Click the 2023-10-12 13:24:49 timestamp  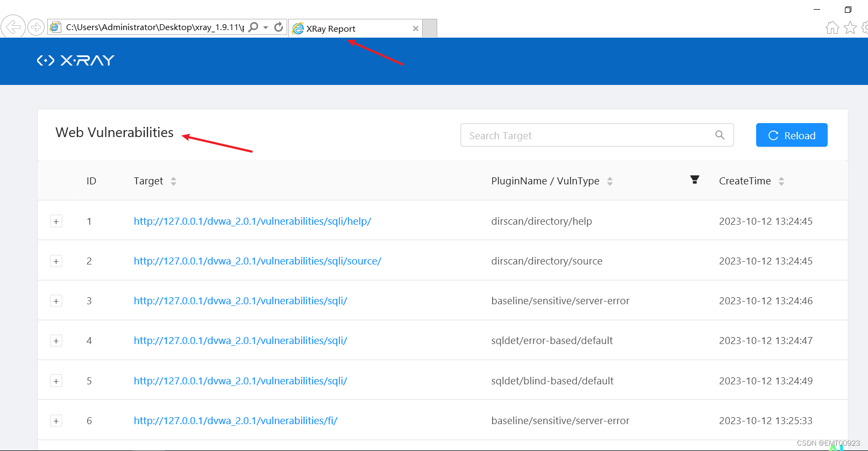click(766, 381)
